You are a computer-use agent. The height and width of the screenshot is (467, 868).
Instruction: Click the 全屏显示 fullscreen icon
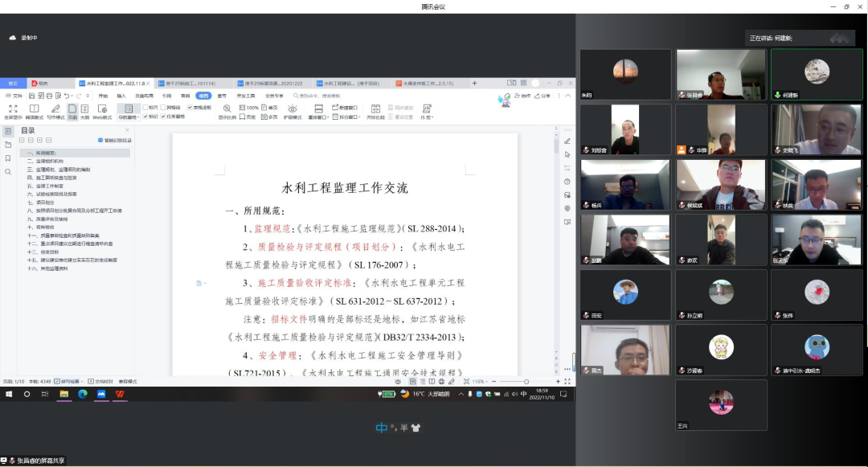[x=12, y=109]
